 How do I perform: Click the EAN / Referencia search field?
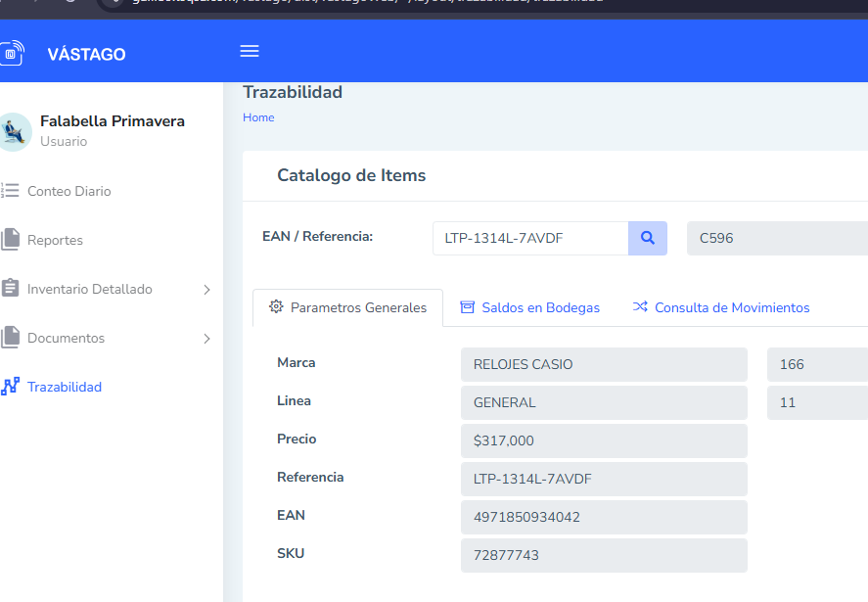tap(529, 238)
